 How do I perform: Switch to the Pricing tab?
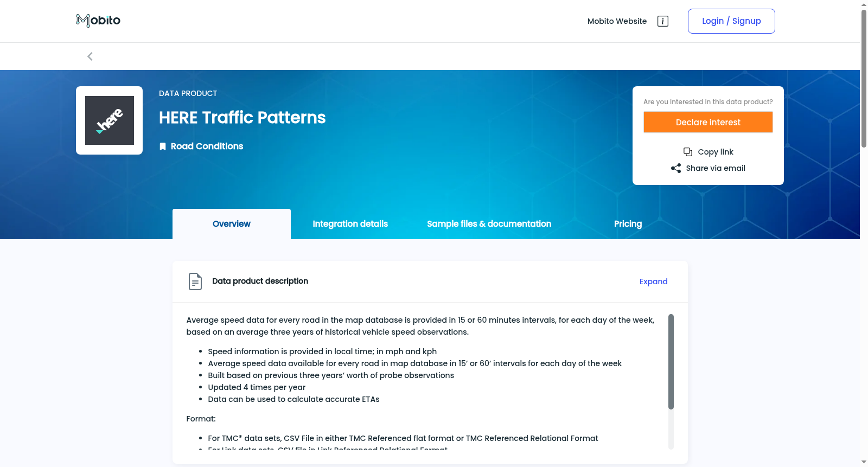pyautogui.click(x=628, y=224)
